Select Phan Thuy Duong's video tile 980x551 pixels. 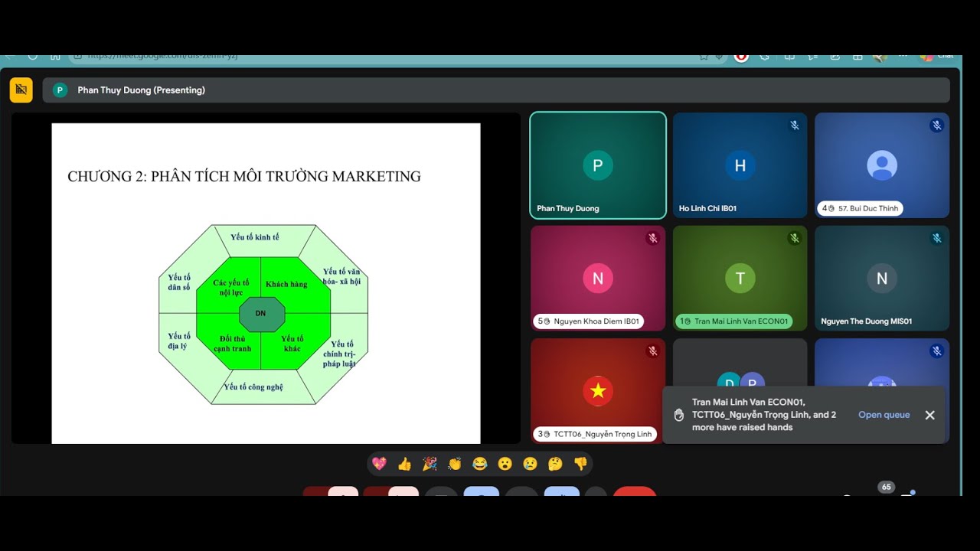[598, 165]
